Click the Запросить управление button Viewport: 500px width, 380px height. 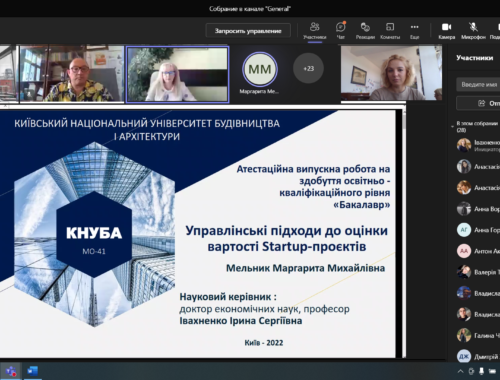pyautogui.click(x=248, y=31)
